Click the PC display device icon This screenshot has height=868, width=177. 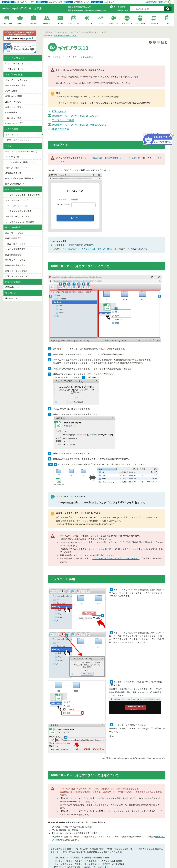(x=163, y=42)
